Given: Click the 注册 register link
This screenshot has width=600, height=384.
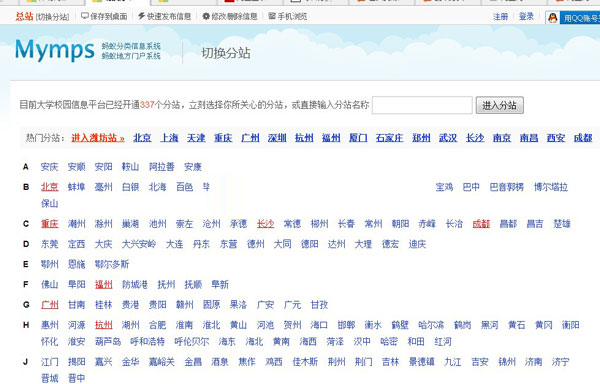Looking at the screenshot, I should click(x=501, y=16).
